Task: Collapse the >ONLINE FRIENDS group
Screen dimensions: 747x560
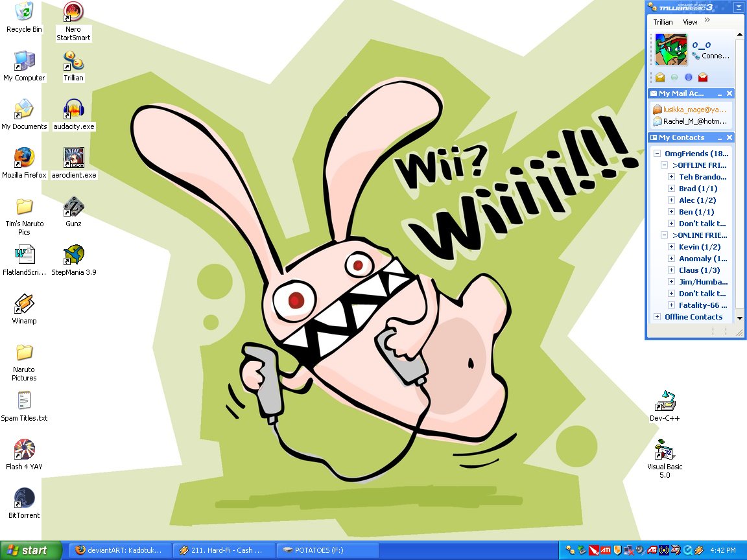Action: tap(665, 235)
